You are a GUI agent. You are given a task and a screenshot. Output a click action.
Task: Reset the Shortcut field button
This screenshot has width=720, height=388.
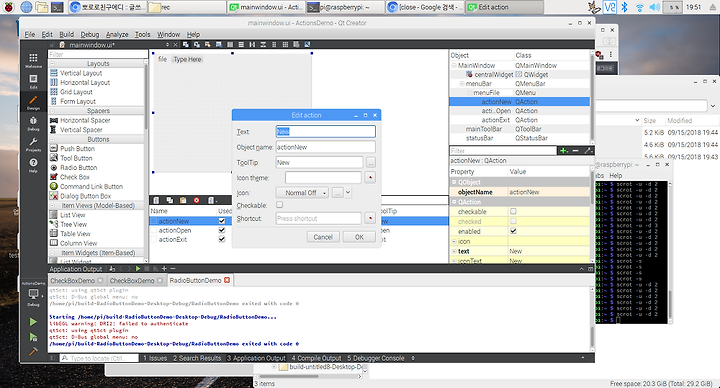(x=370, y=219)
